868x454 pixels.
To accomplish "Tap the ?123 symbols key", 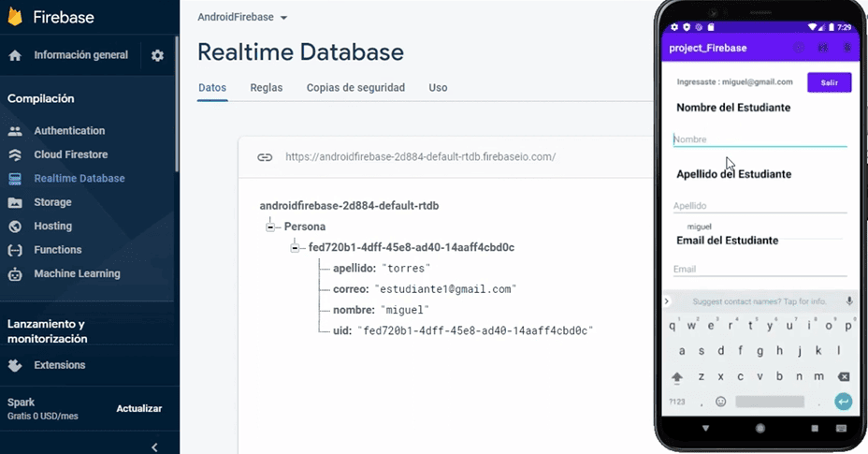I will click(677, 402).
